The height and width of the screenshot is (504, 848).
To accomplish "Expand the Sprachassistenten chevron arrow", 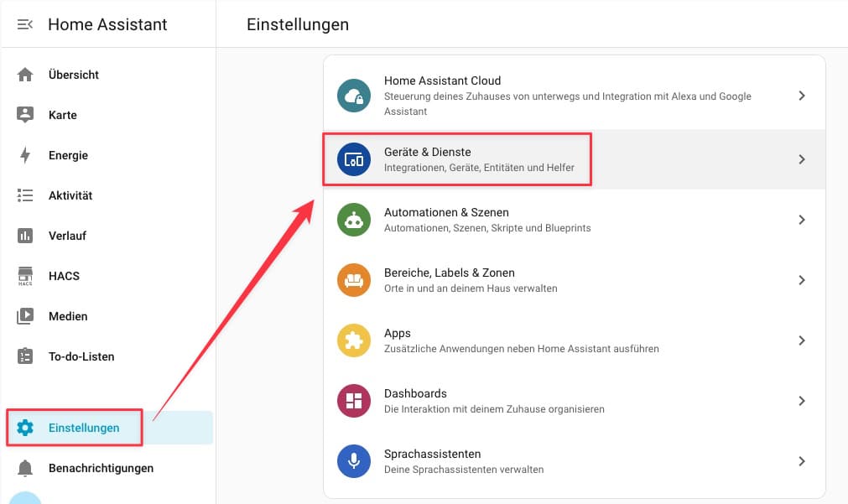I will (802, 461).
